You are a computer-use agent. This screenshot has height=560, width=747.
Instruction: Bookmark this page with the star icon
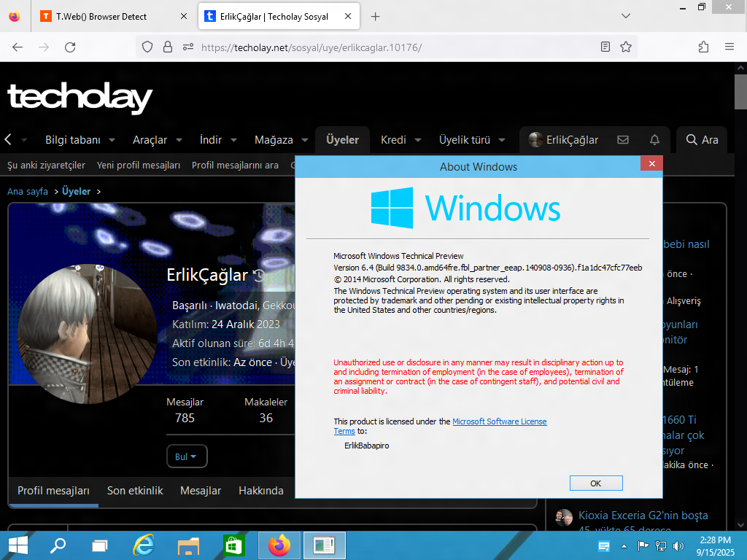[626, 47]
